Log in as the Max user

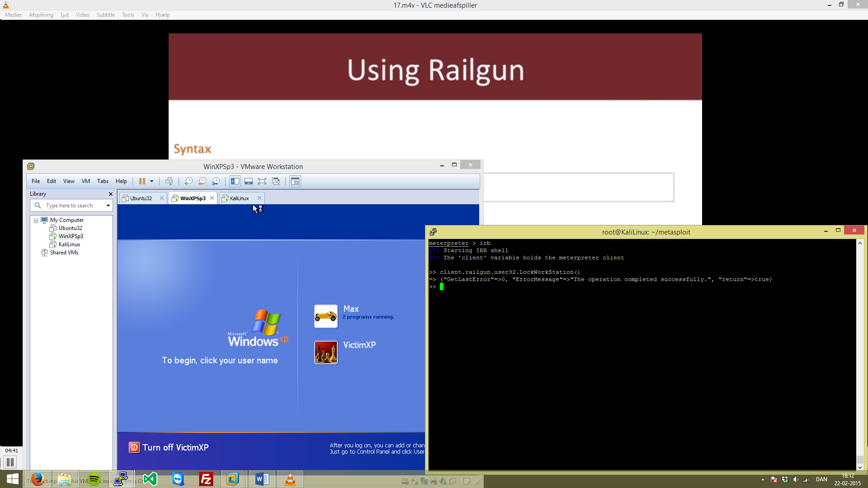pyautogui.click(x=325, y=316)
